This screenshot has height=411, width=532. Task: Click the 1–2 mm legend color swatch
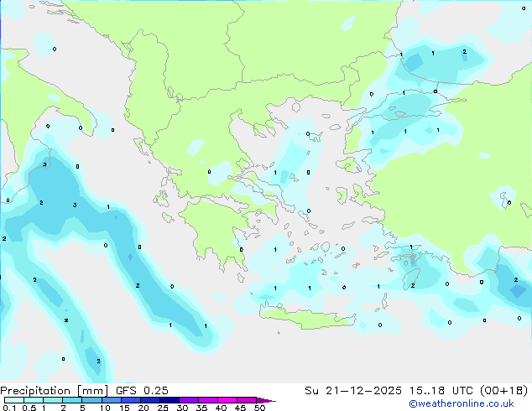53,400
